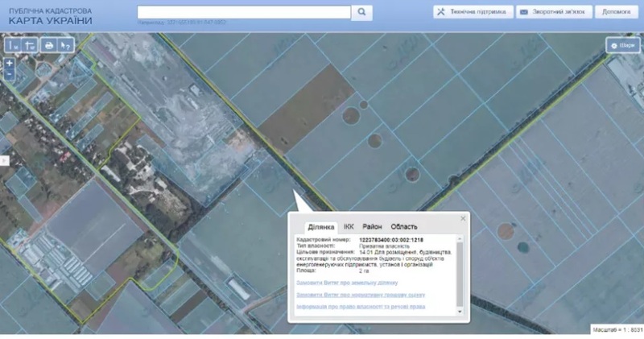Viewport: 644px width, 339px height.
Task: Click the Зворотний зв'язок button
Action: coord(555,12)
